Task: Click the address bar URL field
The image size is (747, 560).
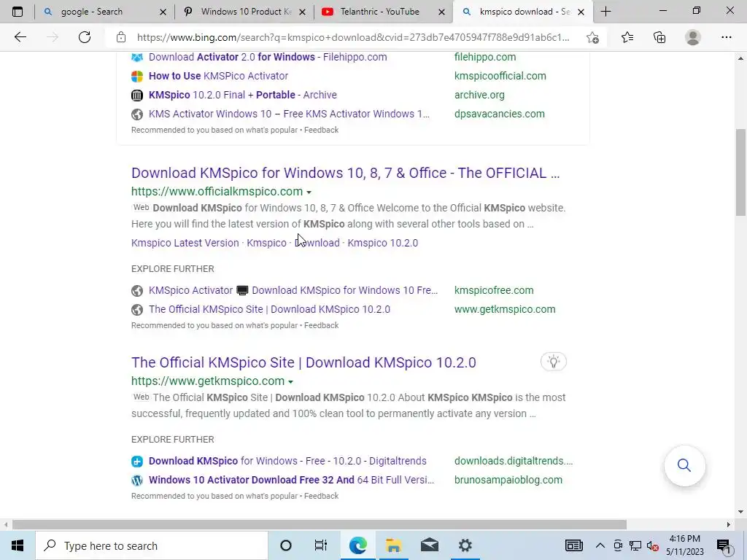Action: pos(353,37)
